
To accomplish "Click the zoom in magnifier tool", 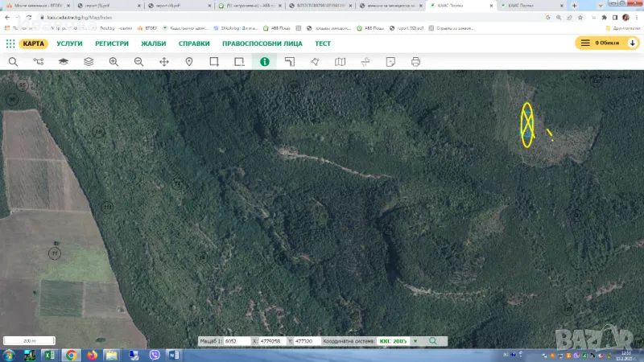I will (114, 61).
